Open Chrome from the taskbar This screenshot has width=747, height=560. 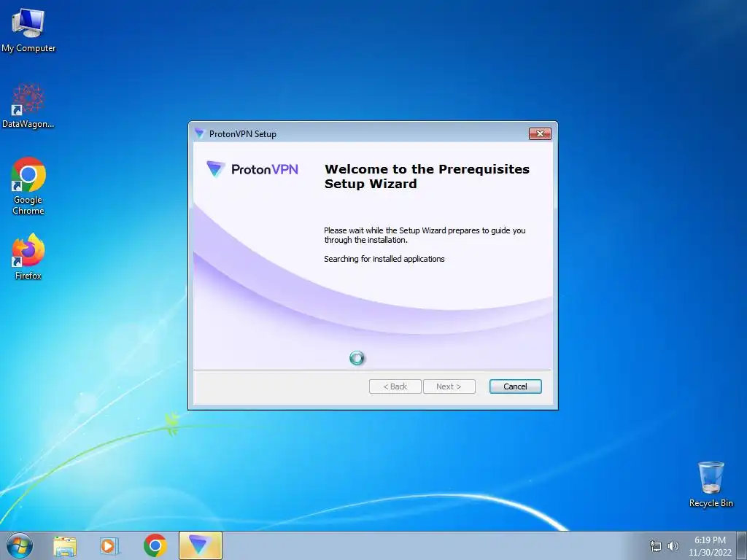[x=155, y=545]
